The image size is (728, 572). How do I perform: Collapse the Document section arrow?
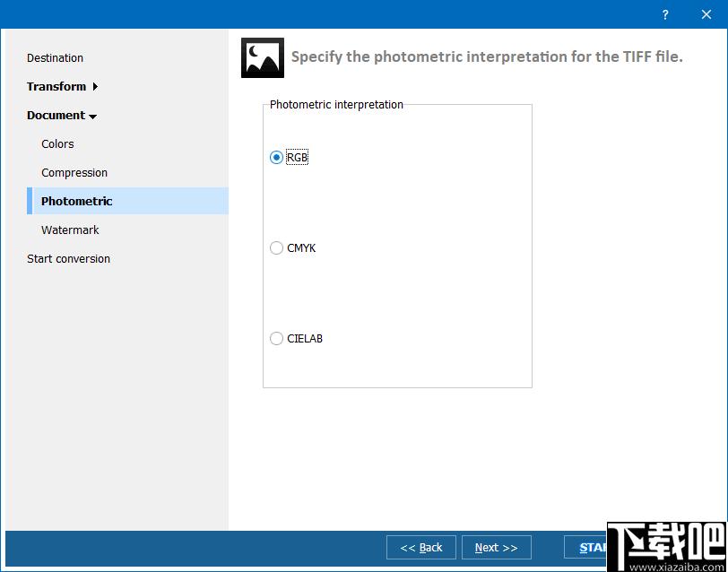pyautogui.click(x=93, y=117)
